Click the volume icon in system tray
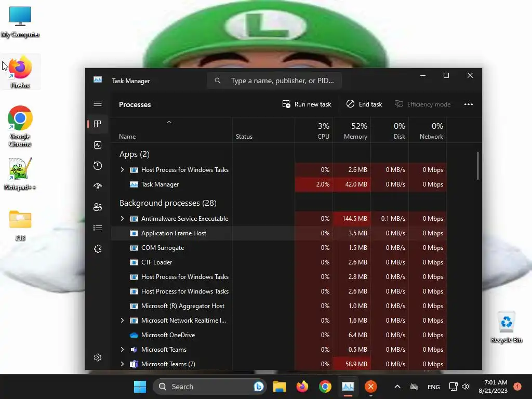This screenshot has height=399, width=532. pyautogui.click(x=465, y=387)
